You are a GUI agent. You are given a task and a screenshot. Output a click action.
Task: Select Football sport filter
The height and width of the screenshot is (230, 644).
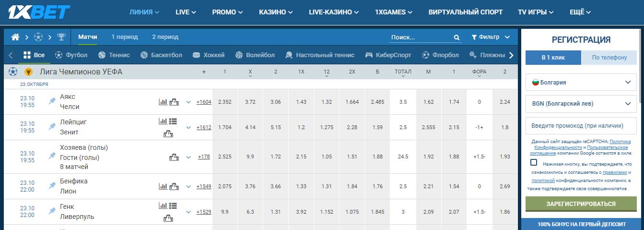pos(71,55)
